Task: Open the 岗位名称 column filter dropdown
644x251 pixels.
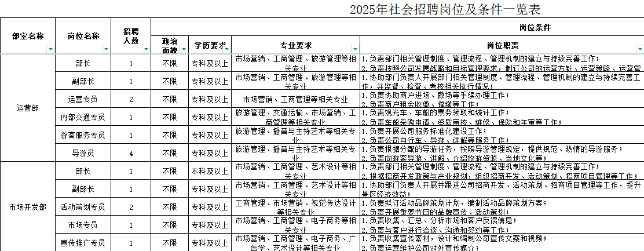Action: [x=107, y=49]
